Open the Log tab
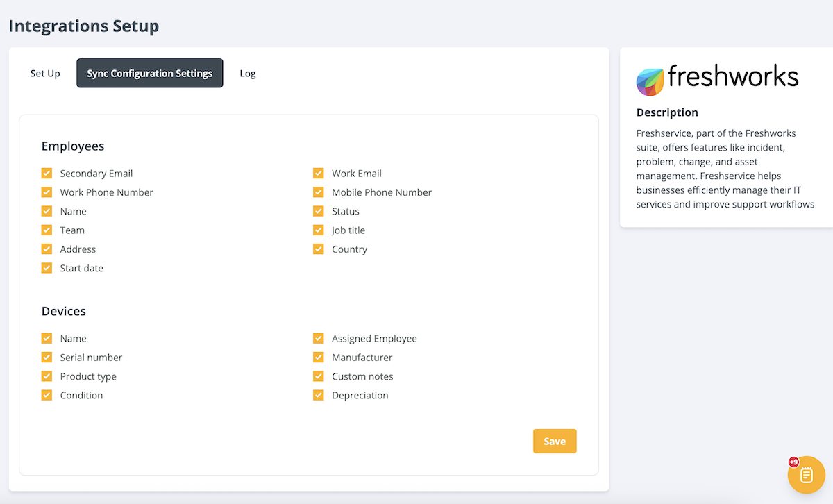 (248, 74)
